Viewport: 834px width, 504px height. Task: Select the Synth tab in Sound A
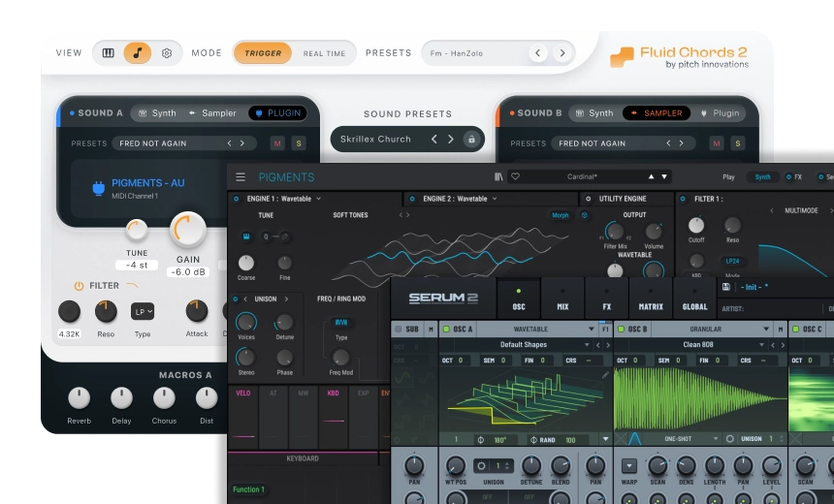pos(157,113)
